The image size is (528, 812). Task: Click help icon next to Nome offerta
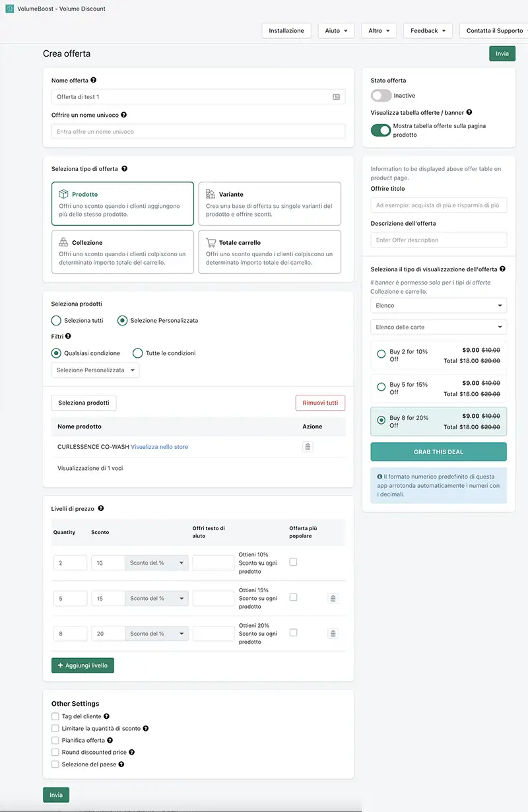(x=93, y=81)
